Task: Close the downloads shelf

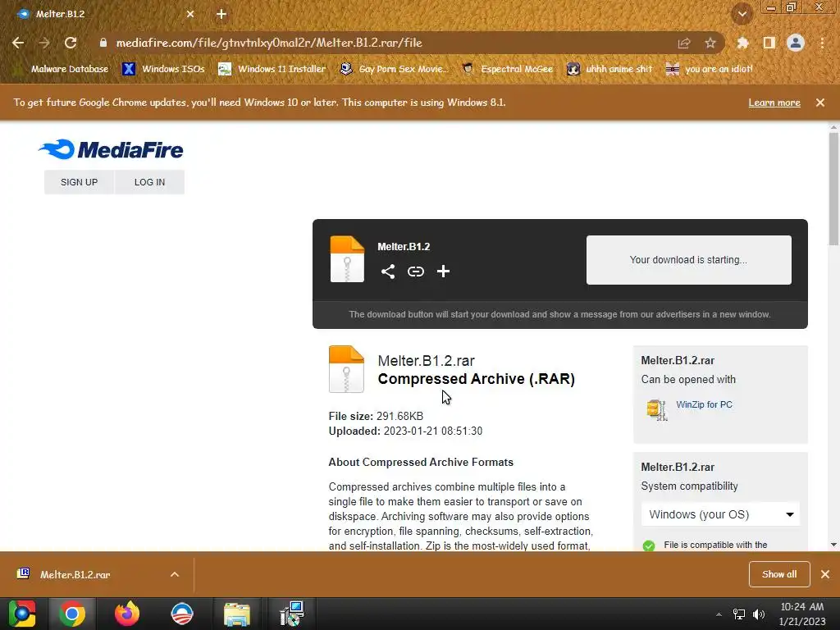Action: coord(825,574)
